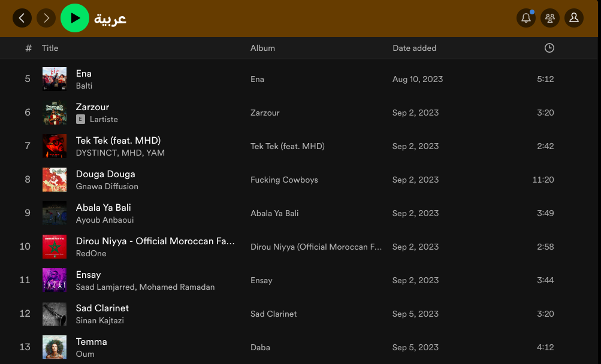Open artist Oum
601x364 pixels.
(85, 354)
